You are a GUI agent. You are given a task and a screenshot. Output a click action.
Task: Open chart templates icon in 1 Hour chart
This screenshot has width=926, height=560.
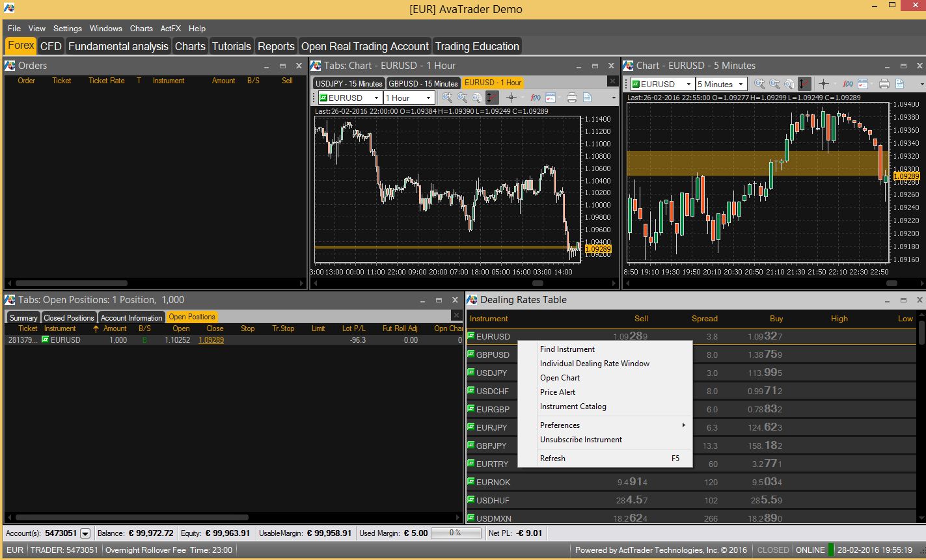point(551,98)
